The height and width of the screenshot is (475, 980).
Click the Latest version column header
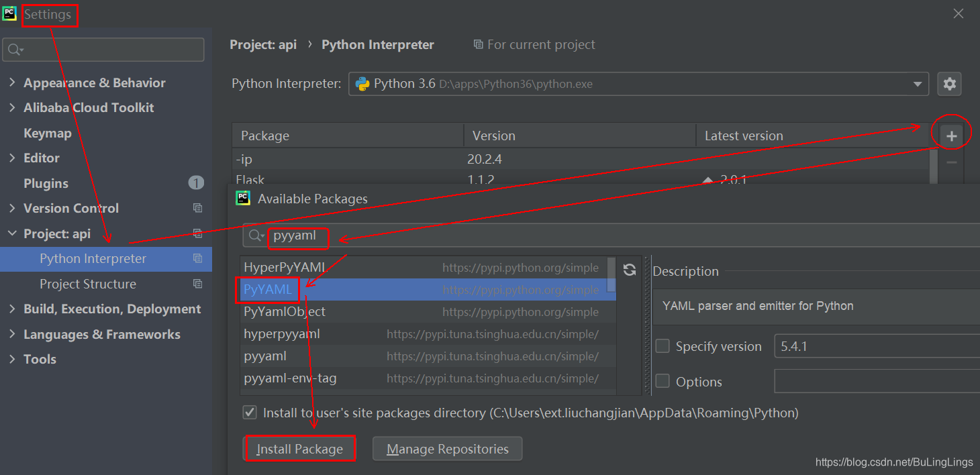tap(814, 136)
